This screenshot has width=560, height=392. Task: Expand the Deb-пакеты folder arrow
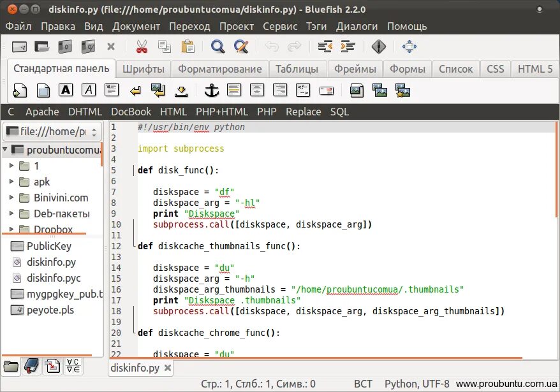coord(11,214)
